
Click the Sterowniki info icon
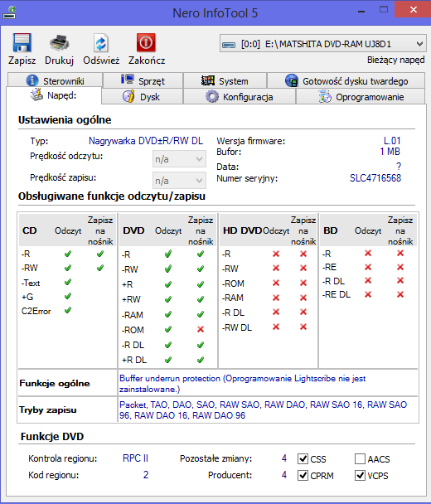coord(32,80)
